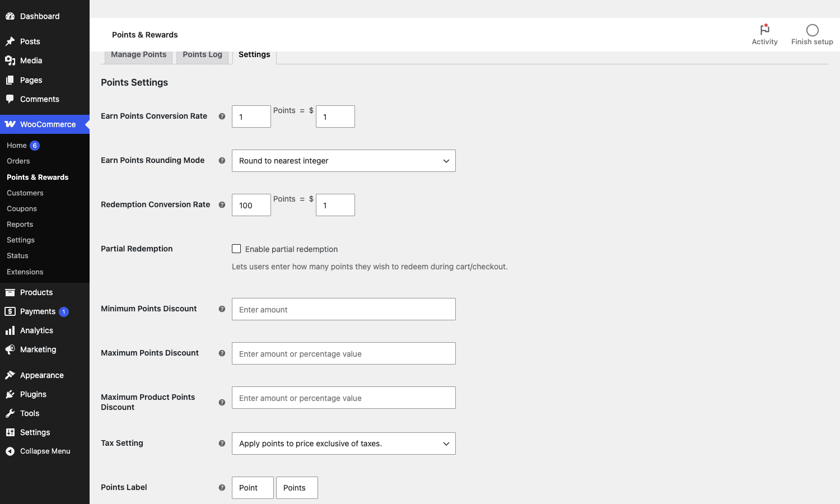Switch to the Manage Points tab
This screenshot has height=504, width=840.
click(139, 55)
